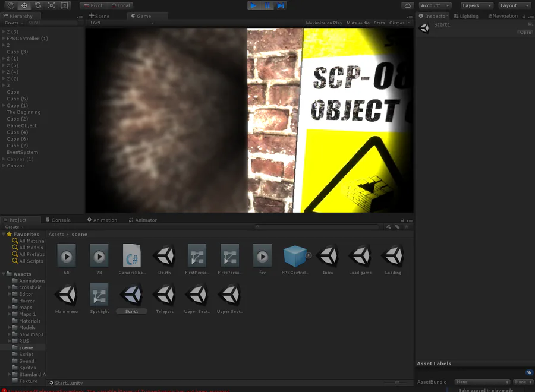535x392 pixels.
Task: Select the 65 animation clip asset
Action: [x=67, y=259]
